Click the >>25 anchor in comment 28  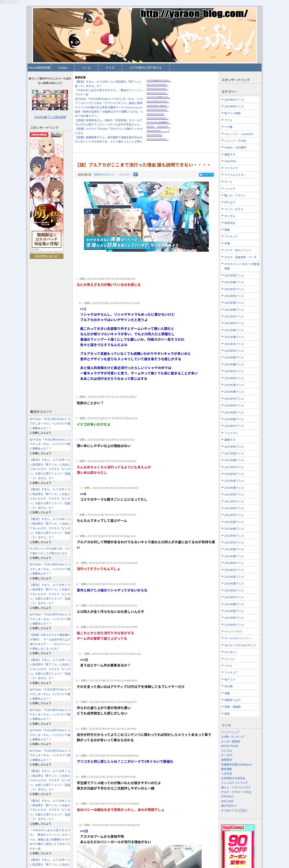84,831
